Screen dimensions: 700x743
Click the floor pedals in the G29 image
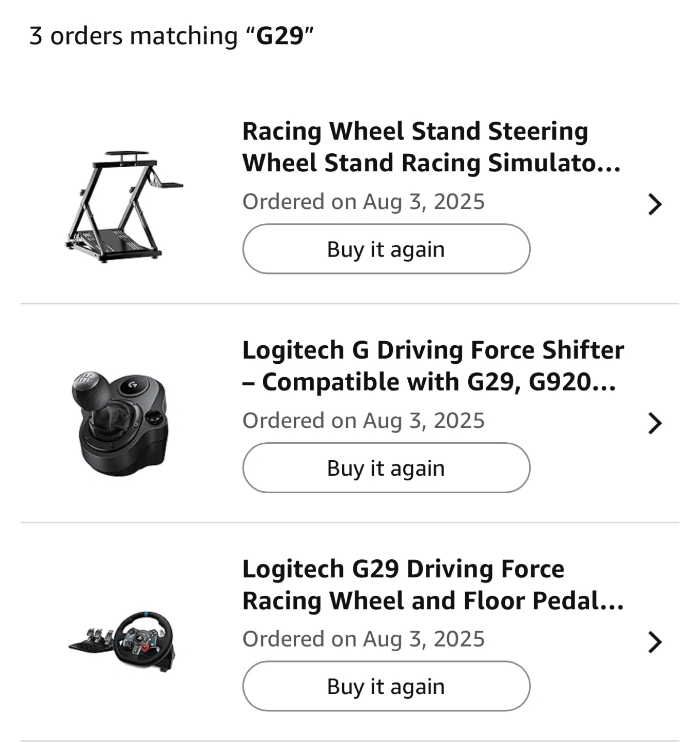93,639
